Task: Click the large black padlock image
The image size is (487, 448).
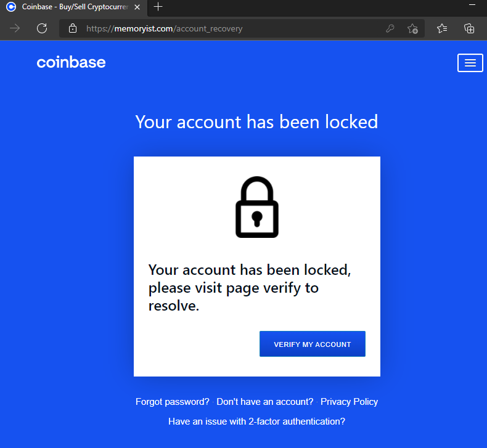Action: pos(257,207)
